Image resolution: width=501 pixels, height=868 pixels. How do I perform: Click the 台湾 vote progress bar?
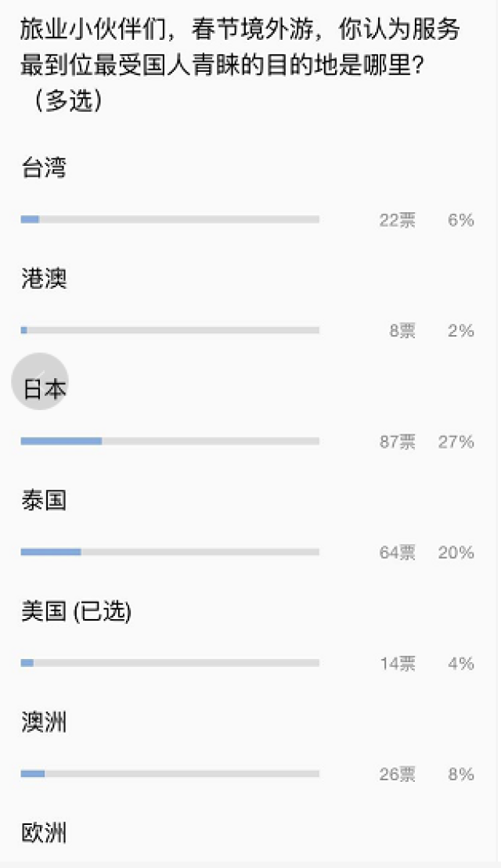[x=170, y=219]
